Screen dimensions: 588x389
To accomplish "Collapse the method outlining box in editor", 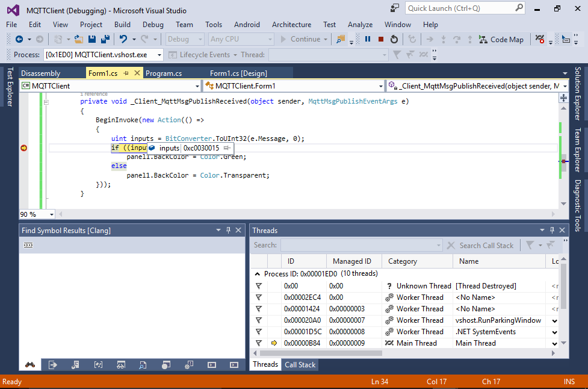I will click(46, 102).
